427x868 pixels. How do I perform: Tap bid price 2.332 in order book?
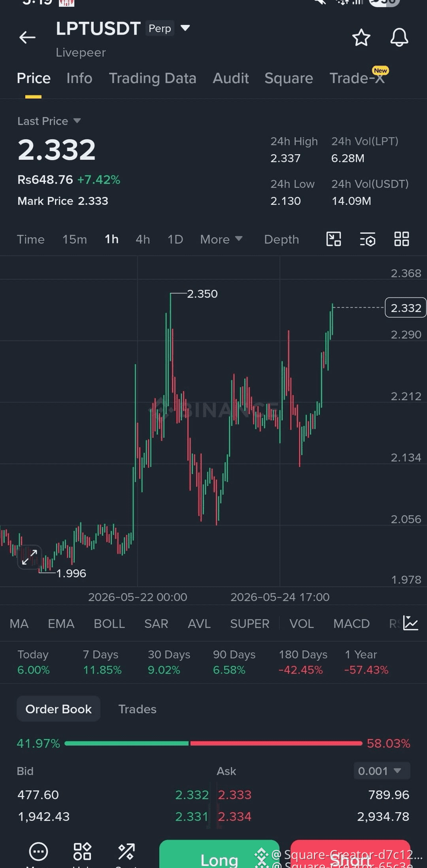click(x=192, y=795)
